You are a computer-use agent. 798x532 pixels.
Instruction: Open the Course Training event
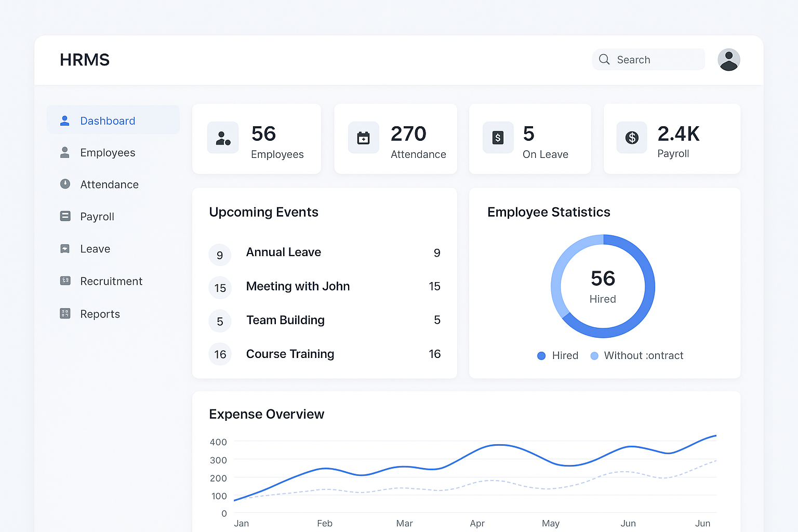click(x=290, y=354)
